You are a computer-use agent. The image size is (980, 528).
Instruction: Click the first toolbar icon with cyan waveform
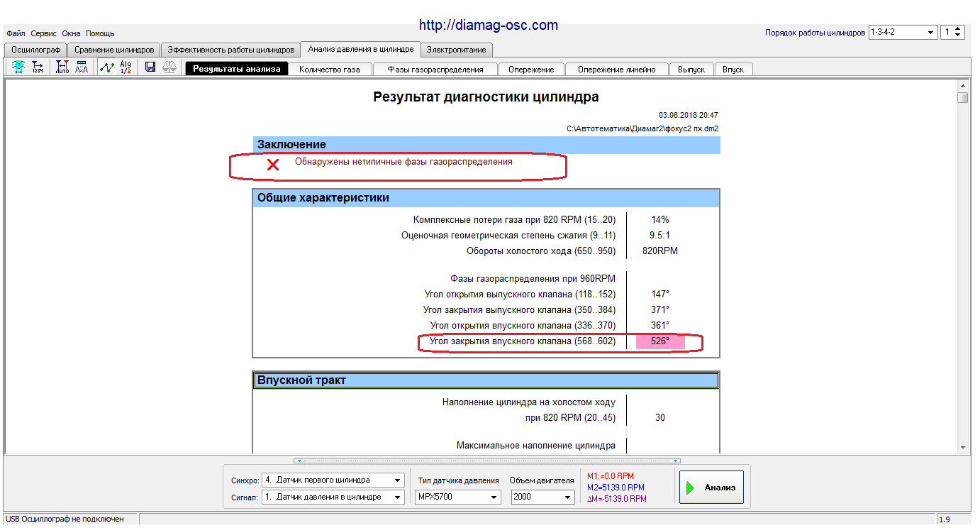click(18, 67)
